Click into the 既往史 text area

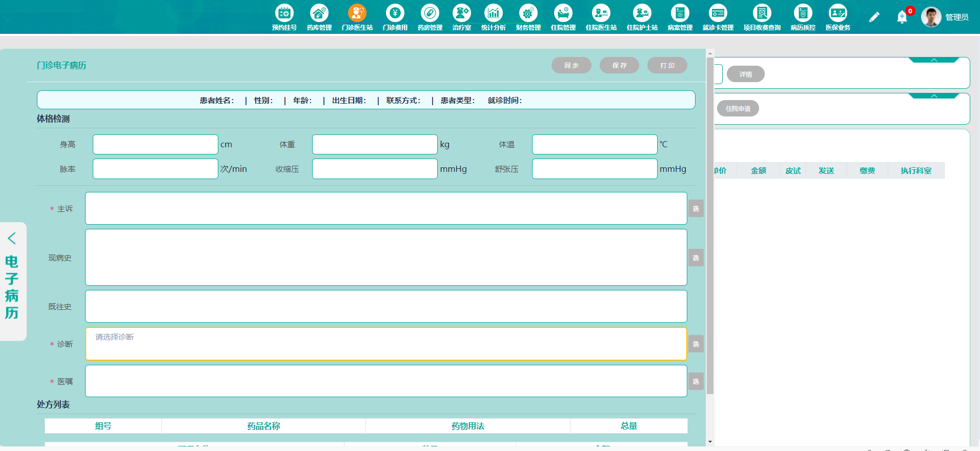click(386, 306)
